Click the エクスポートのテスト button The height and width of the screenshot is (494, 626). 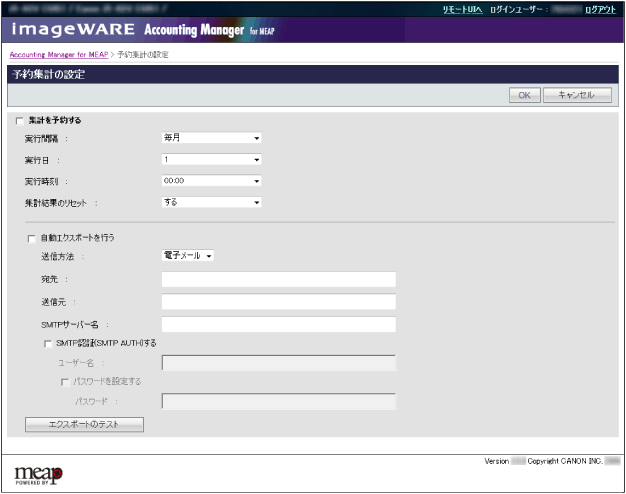[84, 425]
